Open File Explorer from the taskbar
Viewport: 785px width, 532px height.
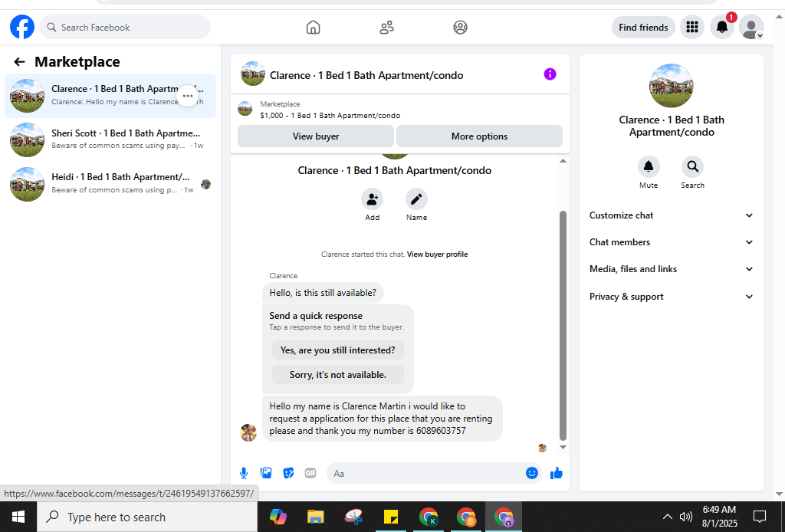pyautogui.click(x=315, y=517)
